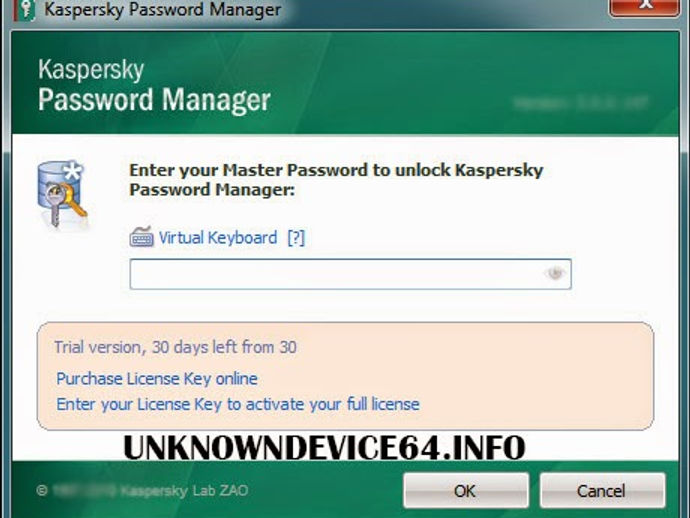This screenshot has height=518, width=690.
Task: Click the Kaspersky Password Manager window title
Action: (x=162, y=10)
